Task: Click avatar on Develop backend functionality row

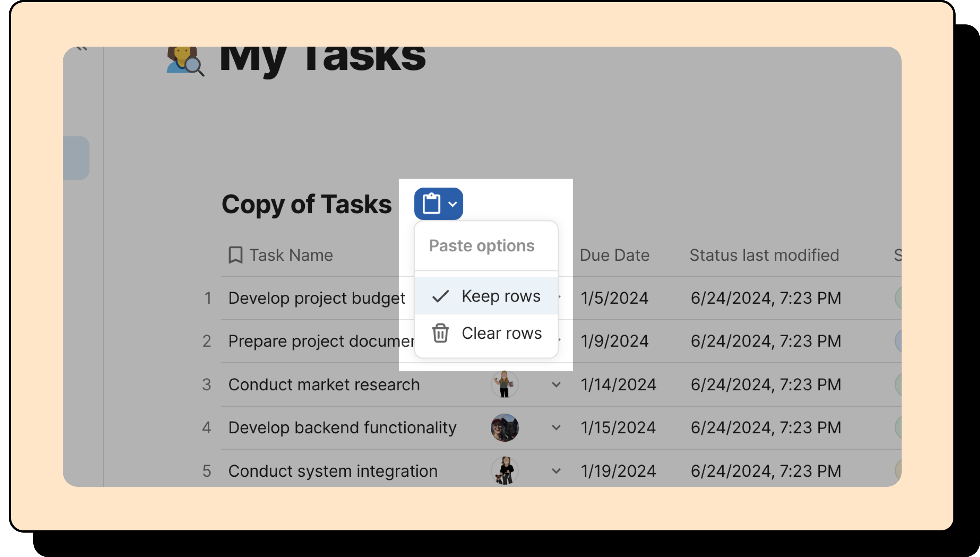Action: pos(504,427)
